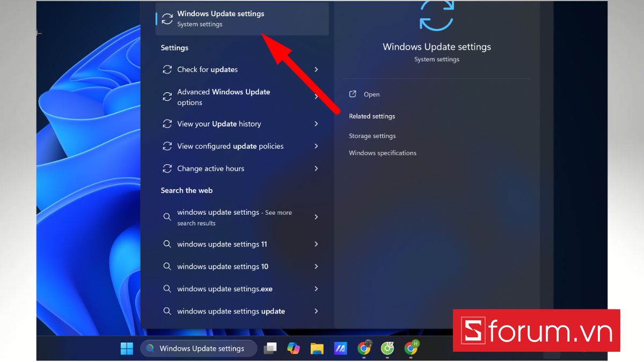
Task: Click the magnifier icon beside 'windows update settings 10'
Action: (167, 267)
